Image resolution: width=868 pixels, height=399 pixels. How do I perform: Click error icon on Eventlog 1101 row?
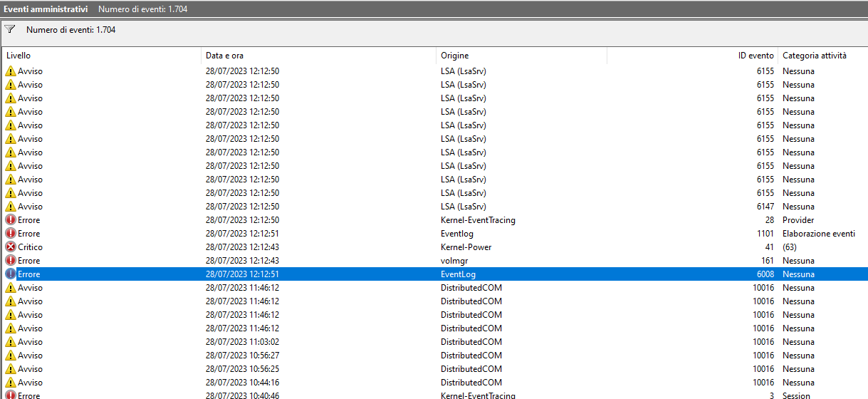pos(11,234)
